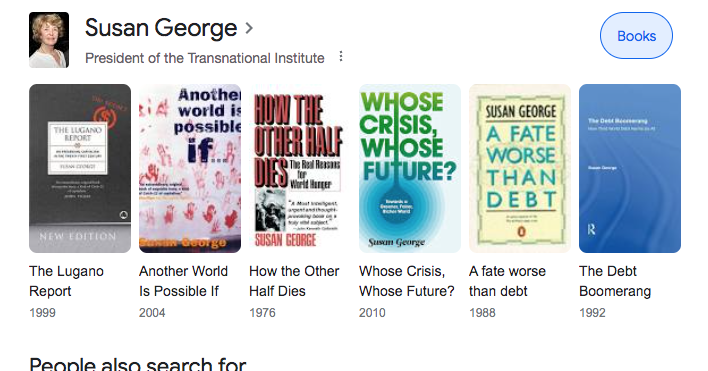Select the Books chip button
This screenshot has height=371, width=708.
point(636,36)
